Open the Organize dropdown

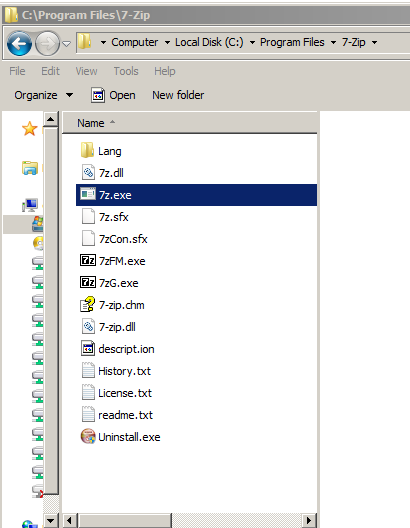pos(43,95)
